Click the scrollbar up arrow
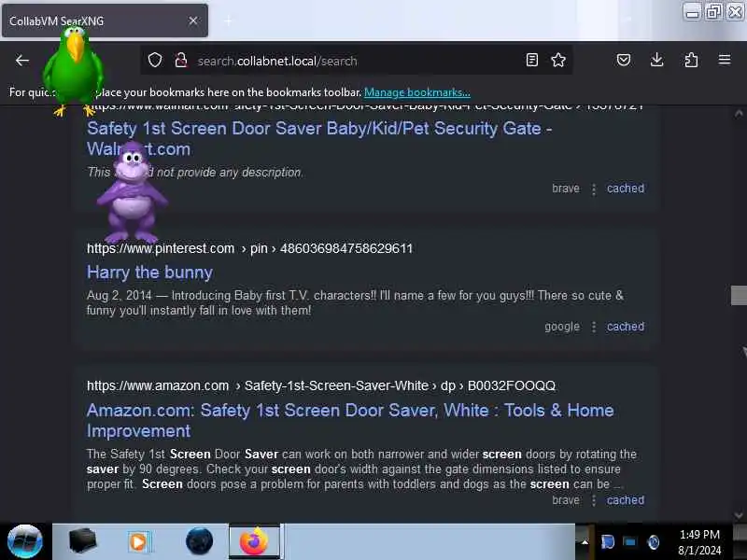This screenshot has height=560, width=747. point(739,114)
